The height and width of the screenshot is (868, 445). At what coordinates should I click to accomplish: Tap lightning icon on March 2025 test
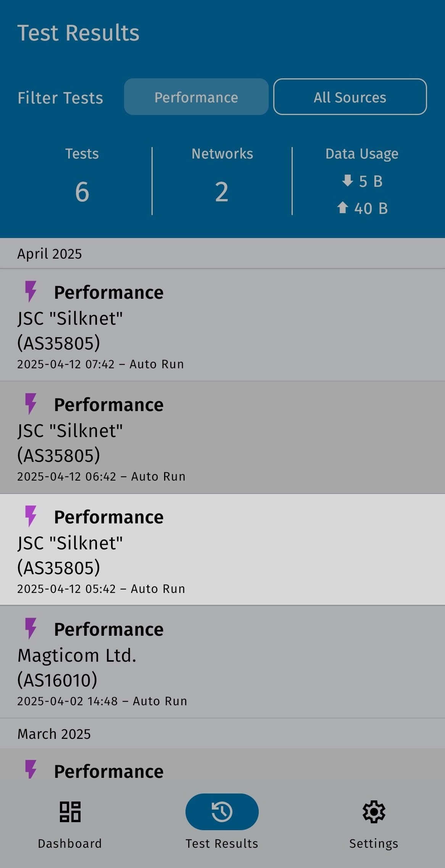[x=31, y=769]
